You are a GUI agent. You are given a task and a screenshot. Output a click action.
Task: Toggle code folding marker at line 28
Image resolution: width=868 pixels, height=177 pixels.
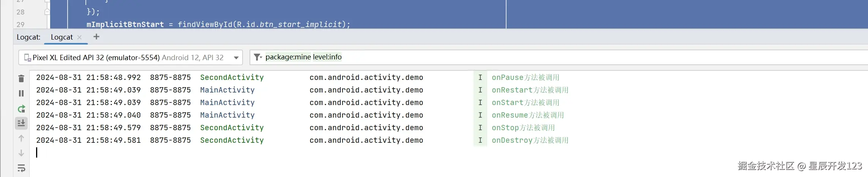tap(47, 12)
